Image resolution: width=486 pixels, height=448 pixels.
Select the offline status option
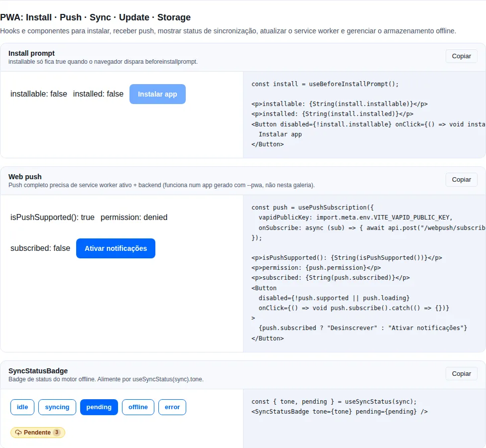(x=138, y=407)
